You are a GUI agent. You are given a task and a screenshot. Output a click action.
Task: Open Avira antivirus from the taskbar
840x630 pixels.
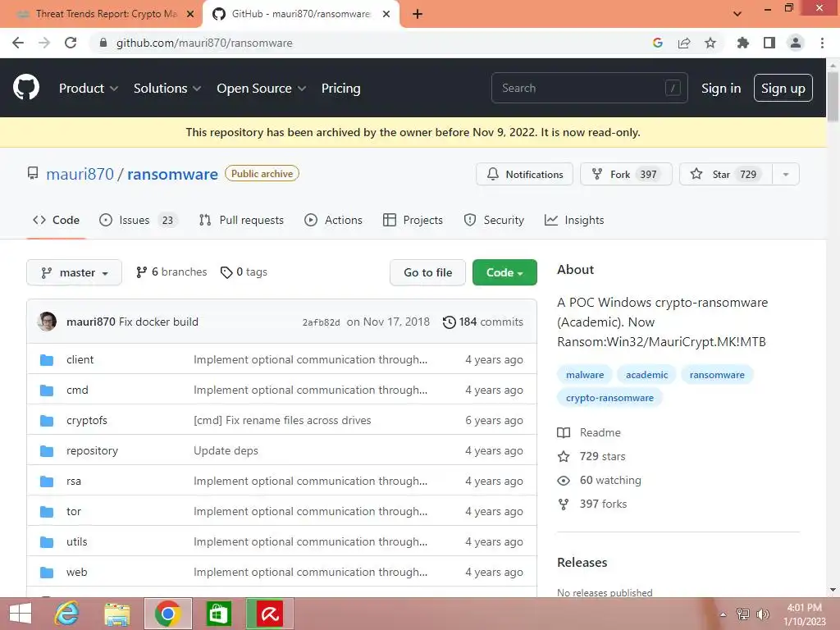tap(269, 614)
